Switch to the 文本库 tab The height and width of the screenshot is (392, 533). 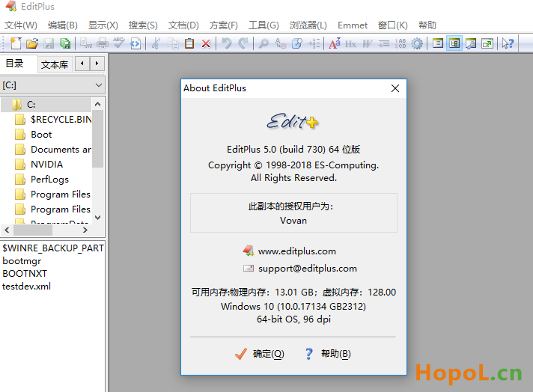[x=55, y=64]
